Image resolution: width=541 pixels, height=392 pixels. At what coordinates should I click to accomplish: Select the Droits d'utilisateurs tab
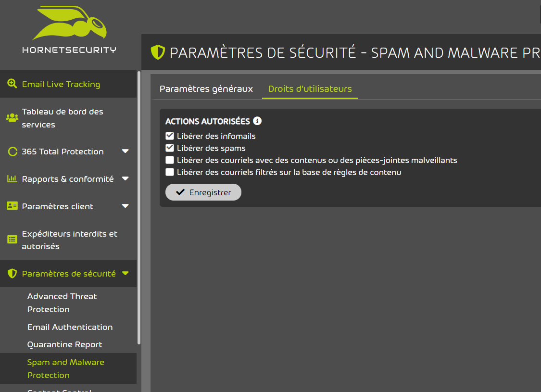click(x=310, y=89)
